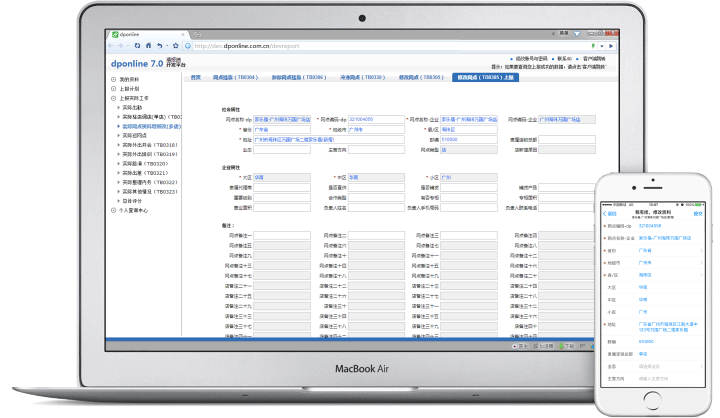
Task: Open sidebar item labeled TB0320
Action: tap(145, 164)
